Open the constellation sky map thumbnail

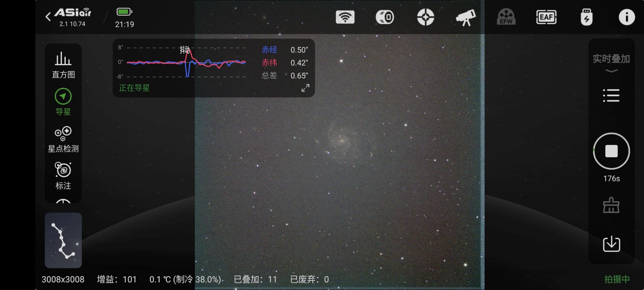point(63,240)
